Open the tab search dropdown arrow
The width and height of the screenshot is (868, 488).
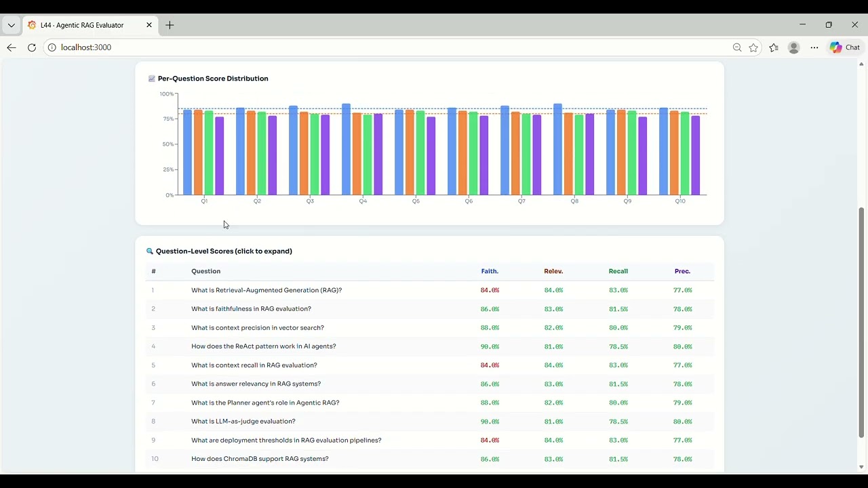(12, 25)
